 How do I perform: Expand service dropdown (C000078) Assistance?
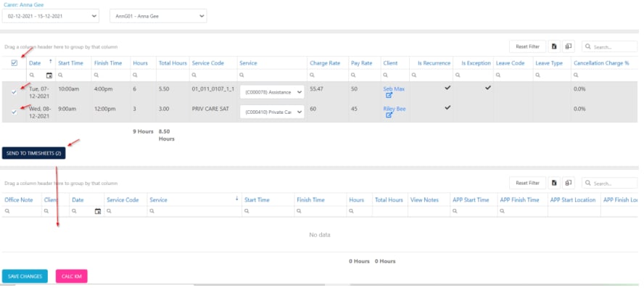272,92
